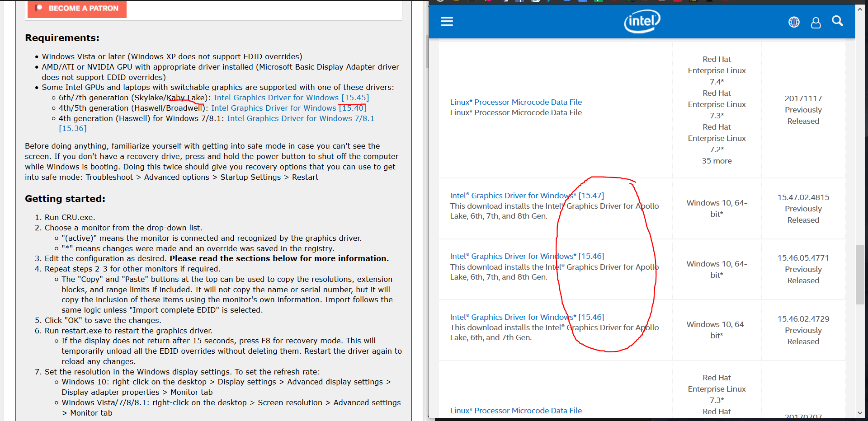Select the version text "15.46.02.4729"
The image size is (868, 421).
(x=803, y=319)
